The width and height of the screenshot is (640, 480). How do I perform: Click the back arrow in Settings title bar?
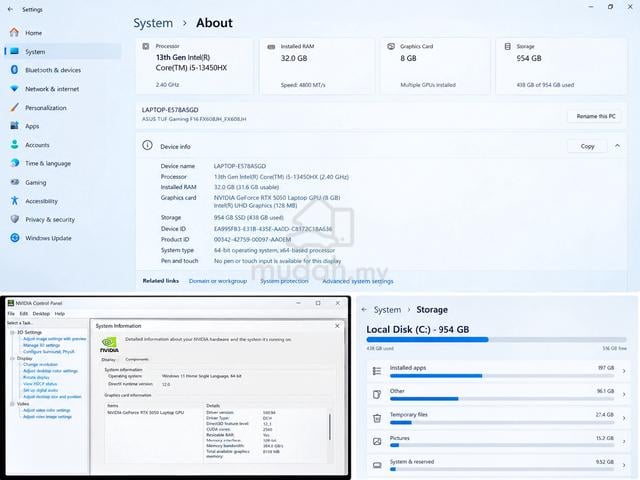(x=10, y=9)
